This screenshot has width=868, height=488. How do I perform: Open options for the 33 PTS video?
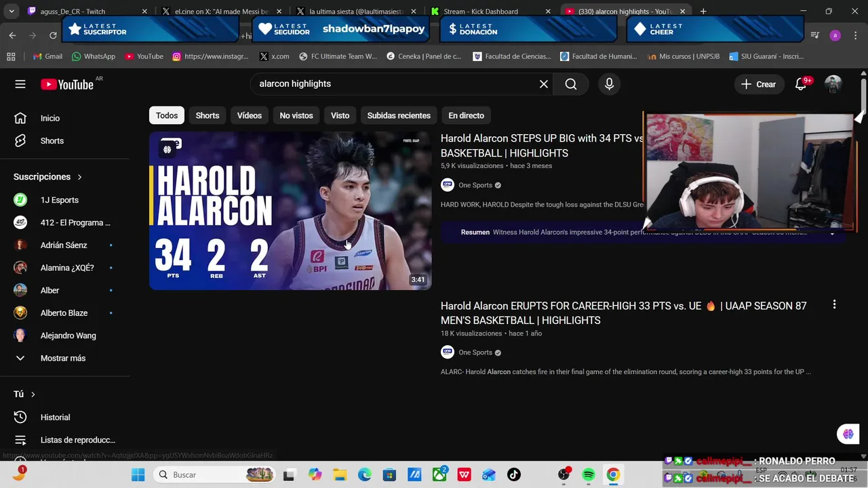point(834,305)
